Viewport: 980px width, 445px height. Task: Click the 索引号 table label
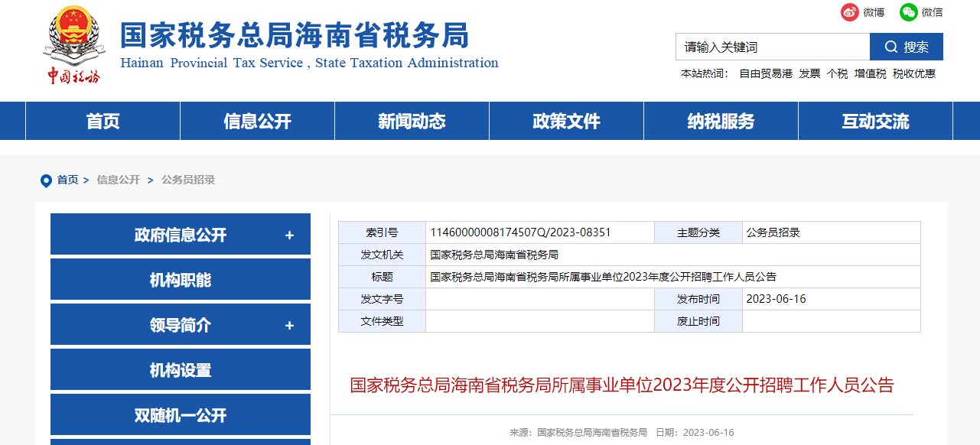coord(382,232)
